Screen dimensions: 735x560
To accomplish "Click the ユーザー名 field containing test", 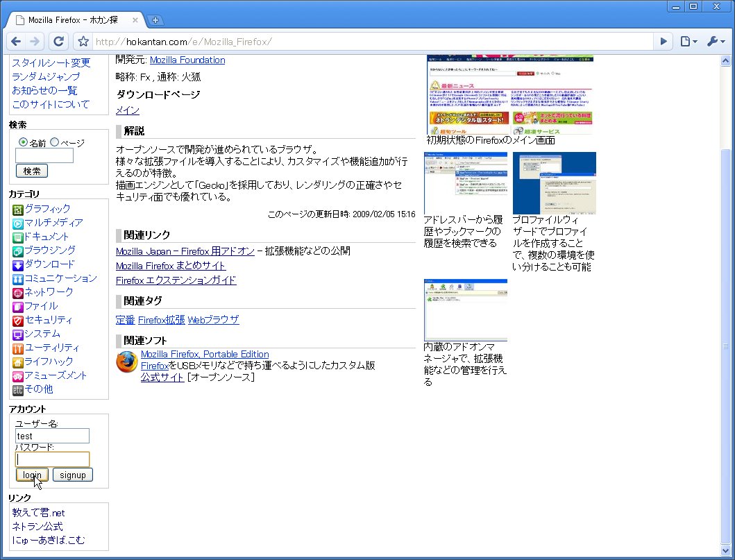I will click(x=53, y=436).
